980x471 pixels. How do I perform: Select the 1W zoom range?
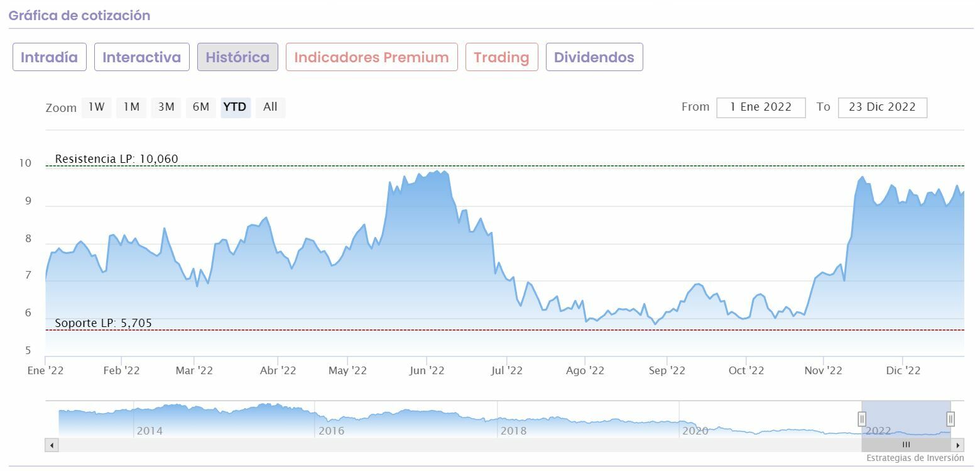coord(96,108)
